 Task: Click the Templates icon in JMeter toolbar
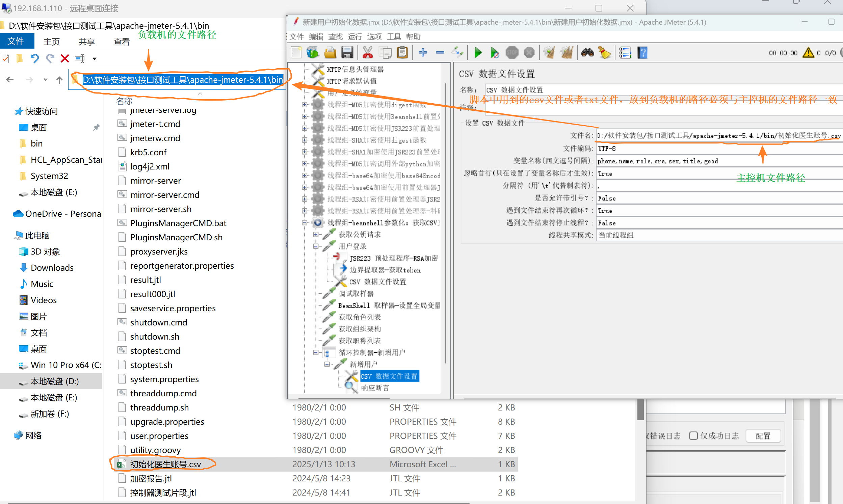tap(313, 53)
